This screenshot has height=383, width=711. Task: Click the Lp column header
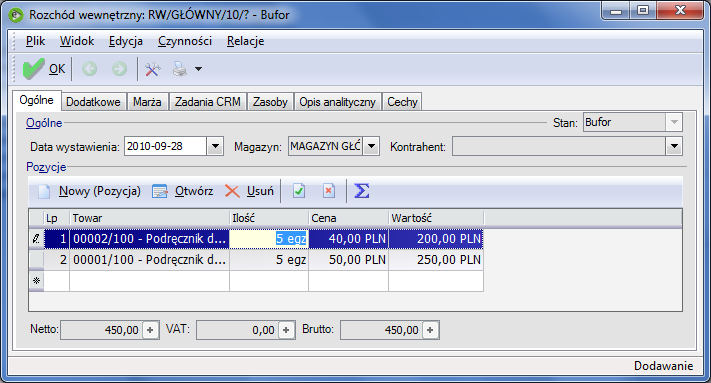56,218
